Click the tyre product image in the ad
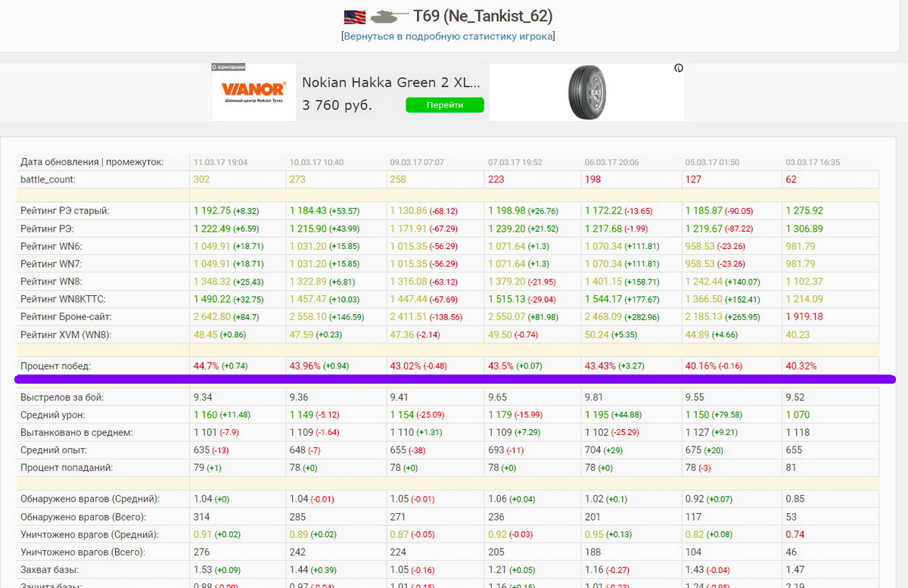 tap(586, 92)
